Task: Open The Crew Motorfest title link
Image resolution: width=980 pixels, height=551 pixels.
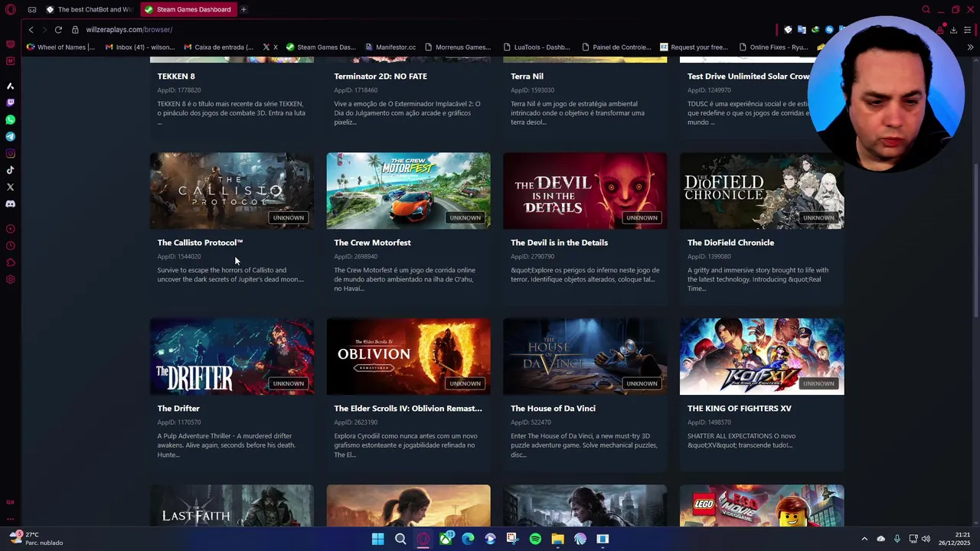Action: [372, 243]
